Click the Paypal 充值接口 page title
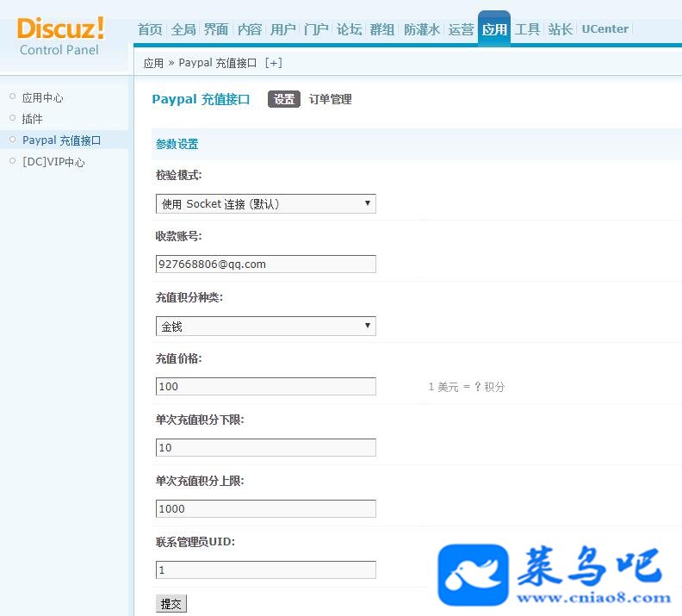 [201, 99]
